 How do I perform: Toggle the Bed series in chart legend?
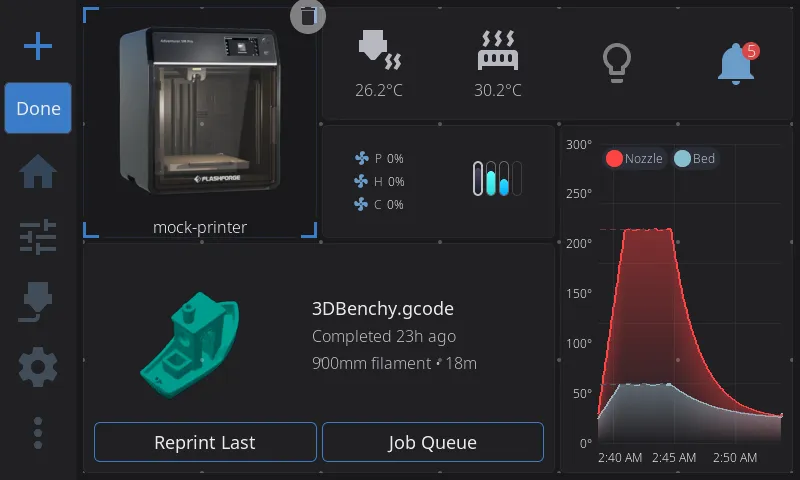coord(694,159)
